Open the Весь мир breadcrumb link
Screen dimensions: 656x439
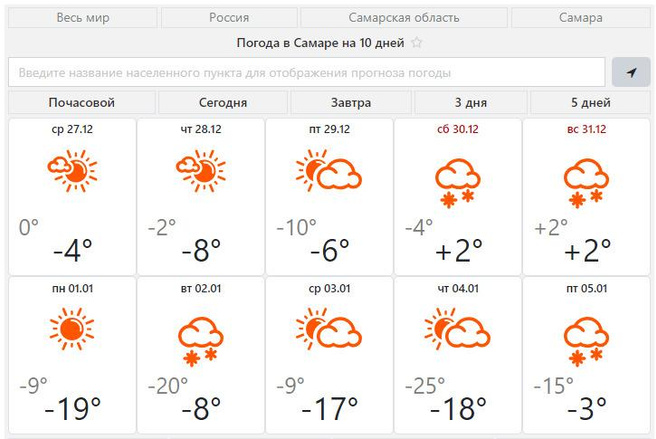click(x=82, y=18)
